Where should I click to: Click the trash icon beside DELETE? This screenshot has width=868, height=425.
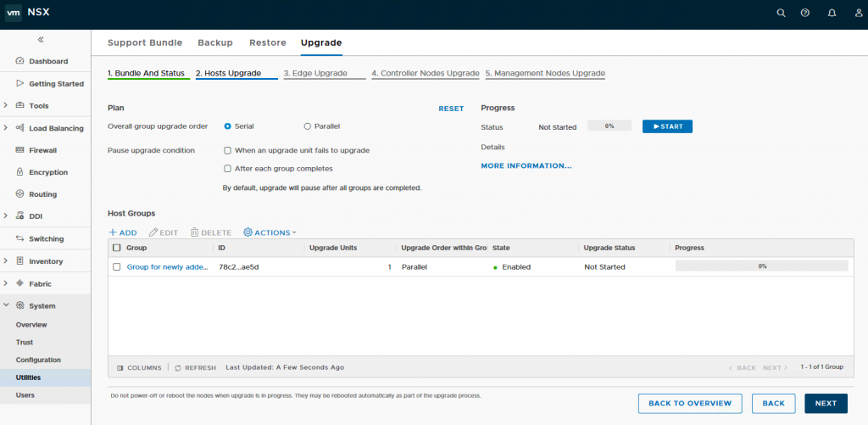point(195,232)
